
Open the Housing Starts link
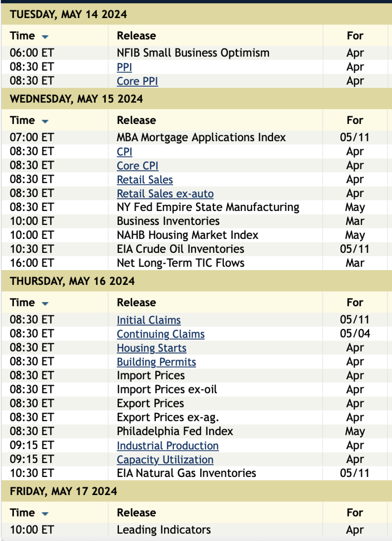pos(151,348)
